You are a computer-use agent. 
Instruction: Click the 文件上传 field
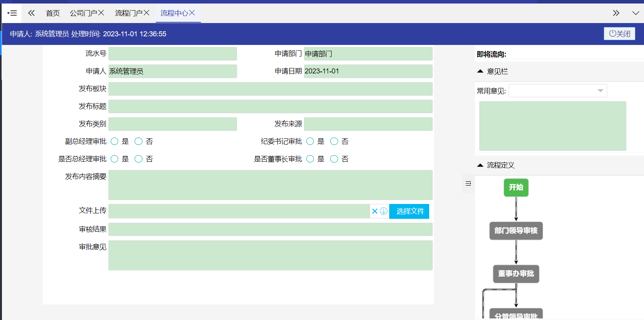[239, 211]
